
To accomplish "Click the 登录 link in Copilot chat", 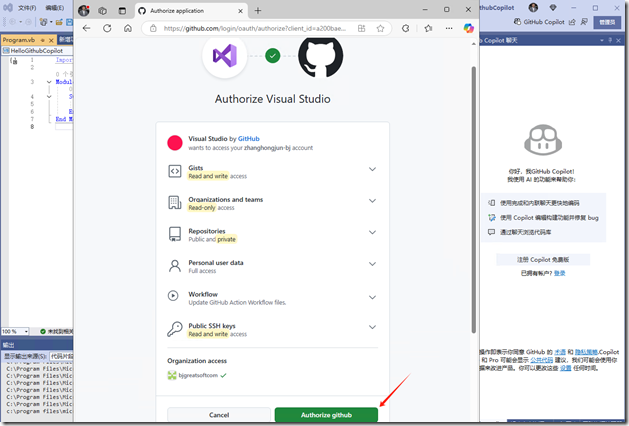I will point(560,273).
